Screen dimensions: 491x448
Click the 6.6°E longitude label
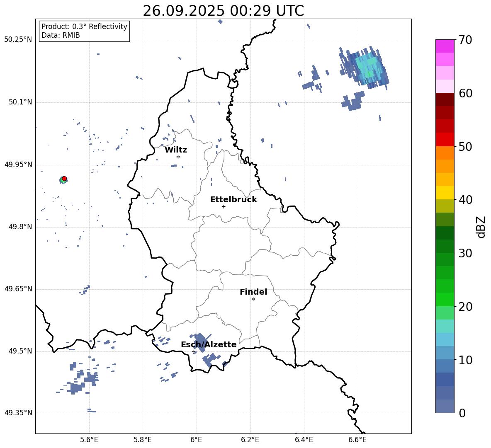tap(357, 440)
